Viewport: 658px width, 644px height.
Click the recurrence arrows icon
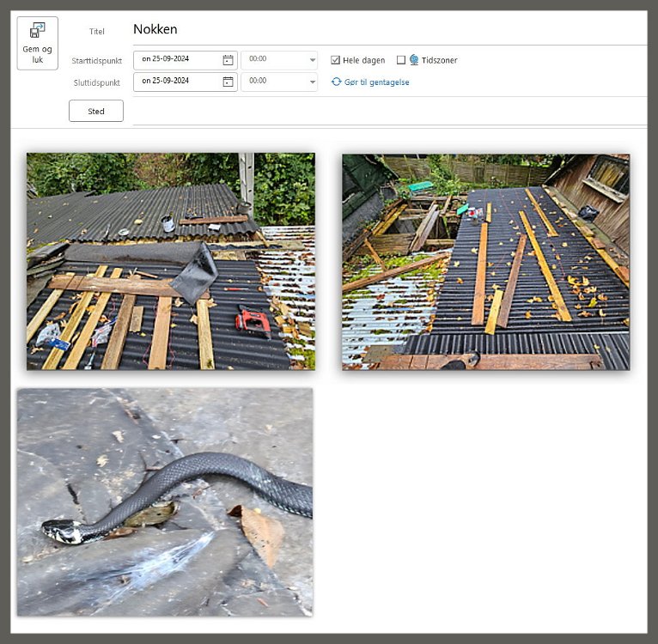337,82
